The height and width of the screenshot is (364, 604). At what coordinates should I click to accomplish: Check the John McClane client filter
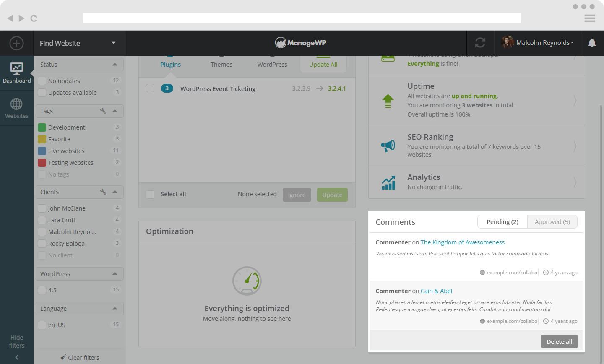(x=42, y=208)
